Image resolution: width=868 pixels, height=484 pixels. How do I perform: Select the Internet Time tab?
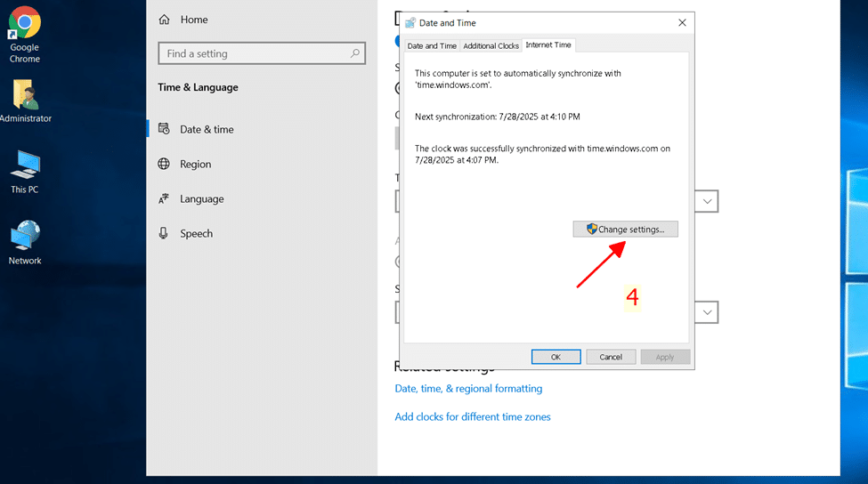pyautogui.click(x=548, y=44)
